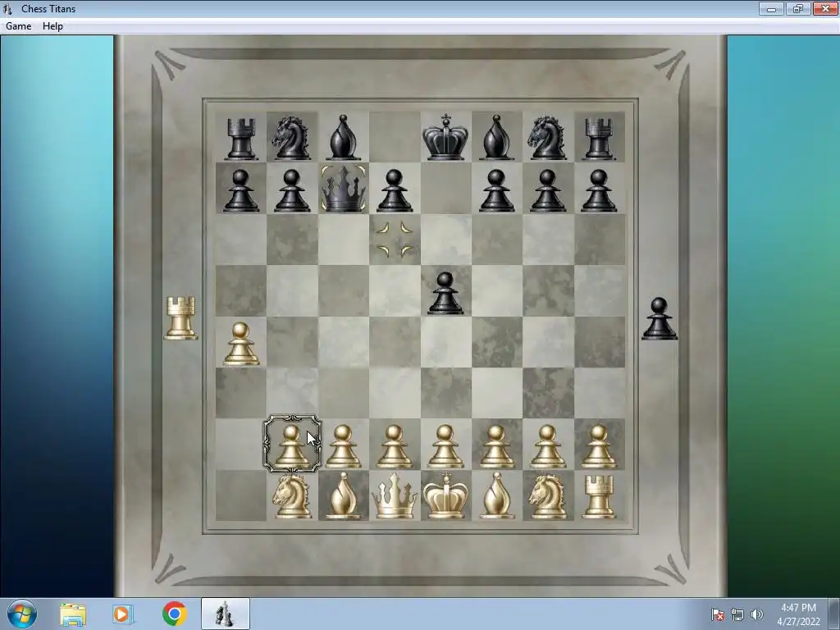Select the black bishop on f8

(496, 138)
